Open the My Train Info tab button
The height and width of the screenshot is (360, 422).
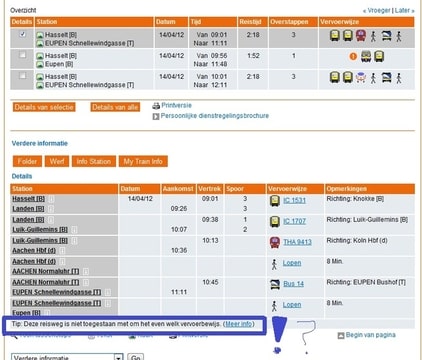143,161
